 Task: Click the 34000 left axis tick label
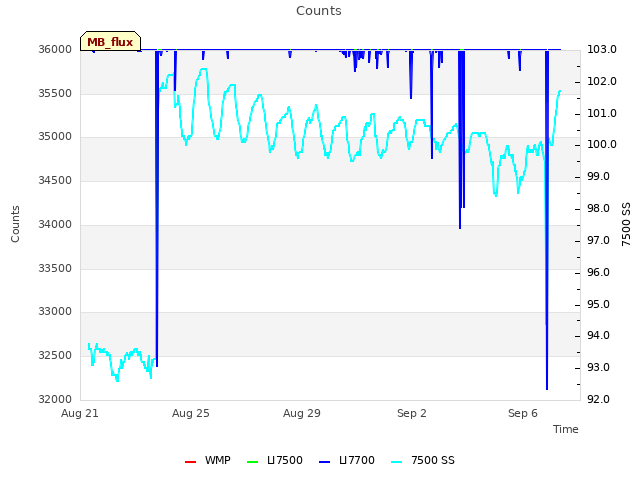[x=55, y=224]
